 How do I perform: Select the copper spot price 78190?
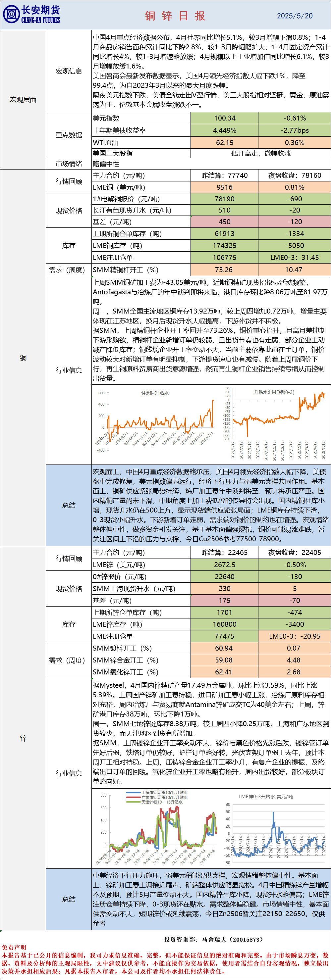pyautogui.click(x=224, y=199)
